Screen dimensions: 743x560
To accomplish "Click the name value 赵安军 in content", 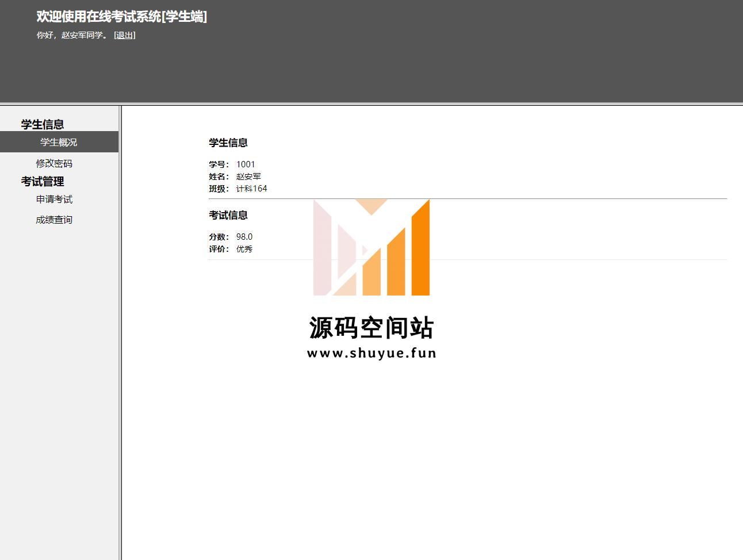I will point(248,177).
